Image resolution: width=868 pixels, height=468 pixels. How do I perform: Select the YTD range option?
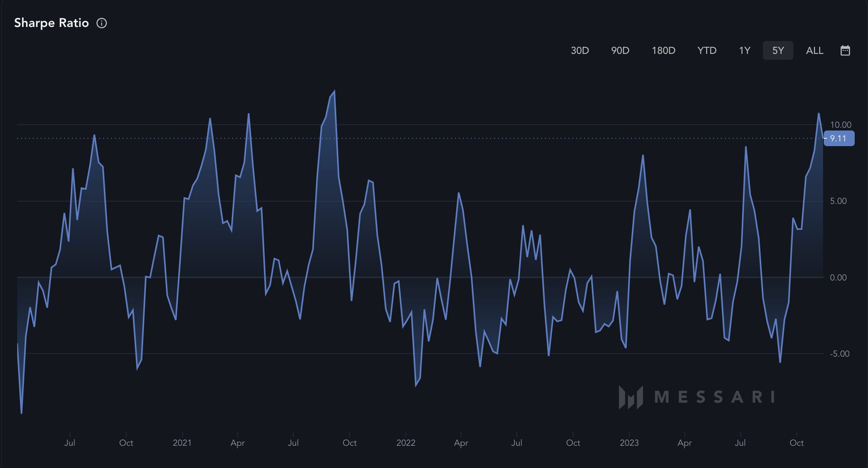[707, 50]
